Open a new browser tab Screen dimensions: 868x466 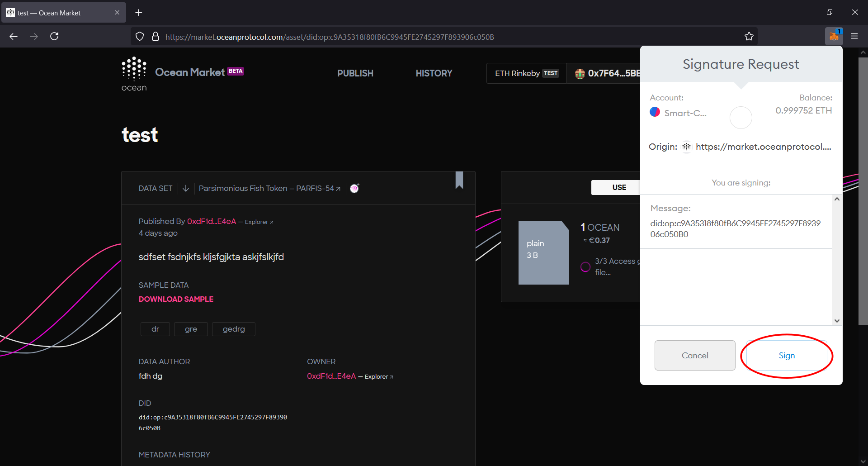139,13
